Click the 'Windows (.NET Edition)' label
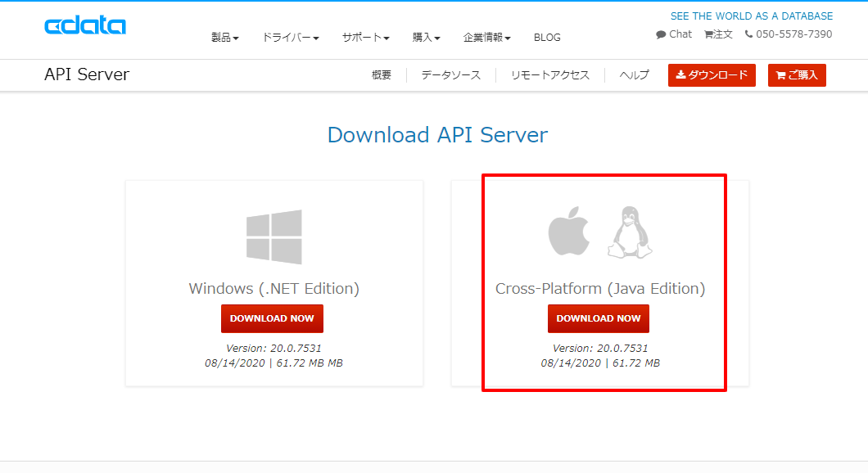Viewport: 868px width, 473px height. coord(274,289)
